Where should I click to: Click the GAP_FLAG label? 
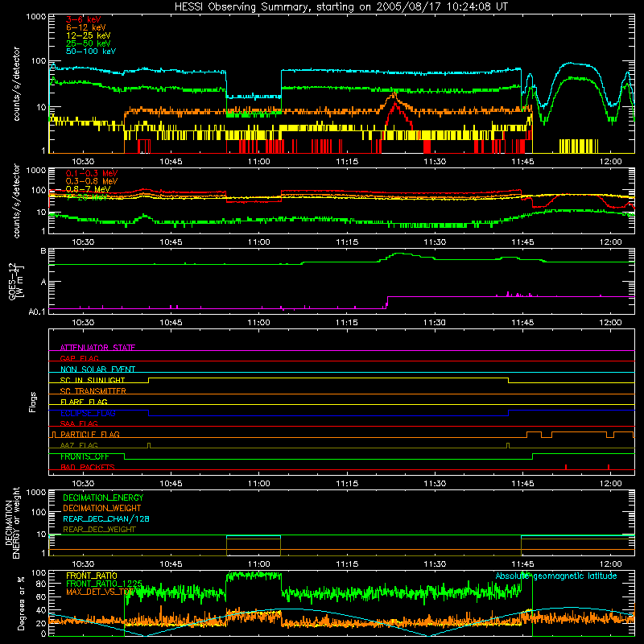pos(79,358)
